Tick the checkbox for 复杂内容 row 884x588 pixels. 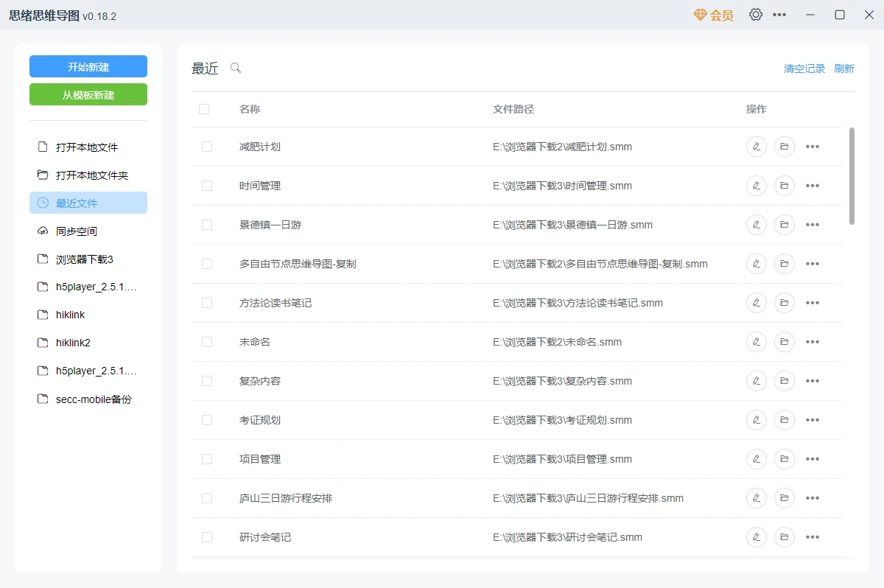click(207, 381)
